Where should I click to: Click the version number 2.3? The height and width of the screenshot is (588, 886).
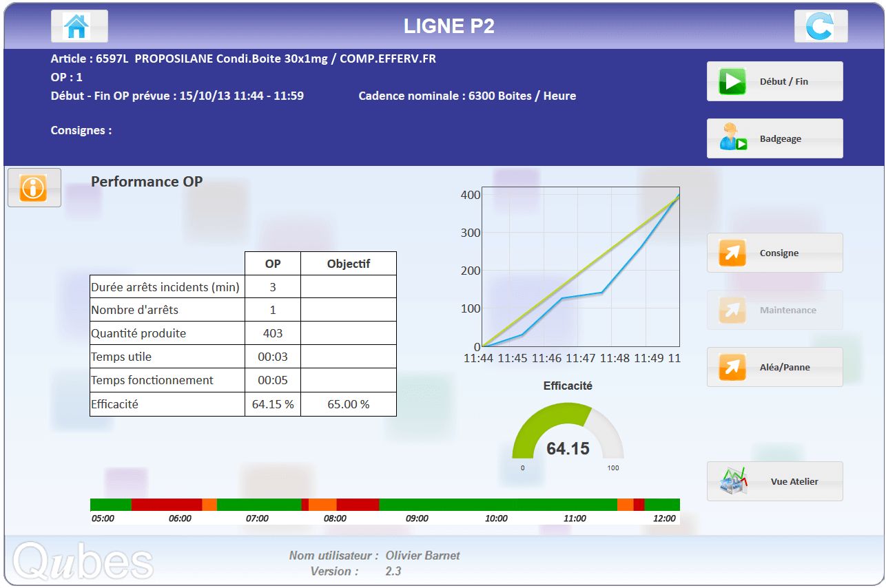393,571
